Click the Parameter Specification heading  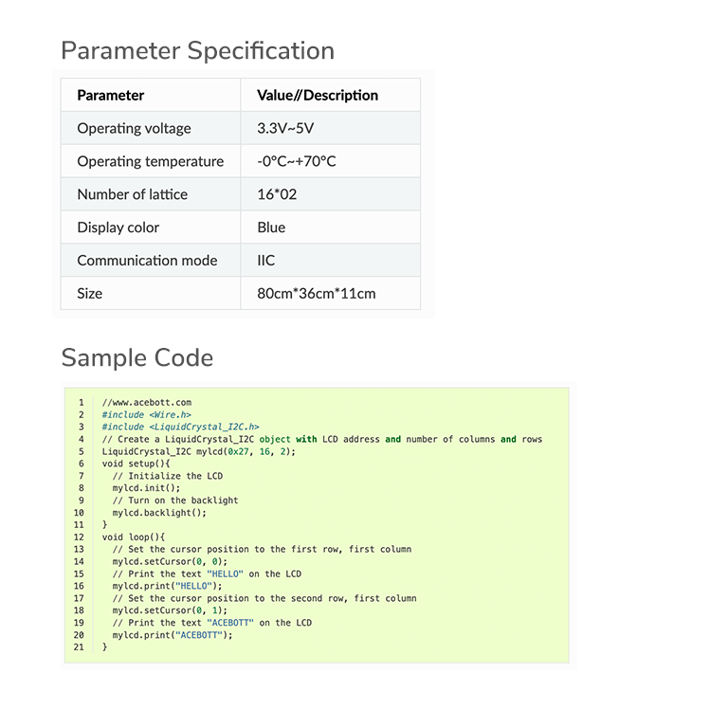pos(198,50)
